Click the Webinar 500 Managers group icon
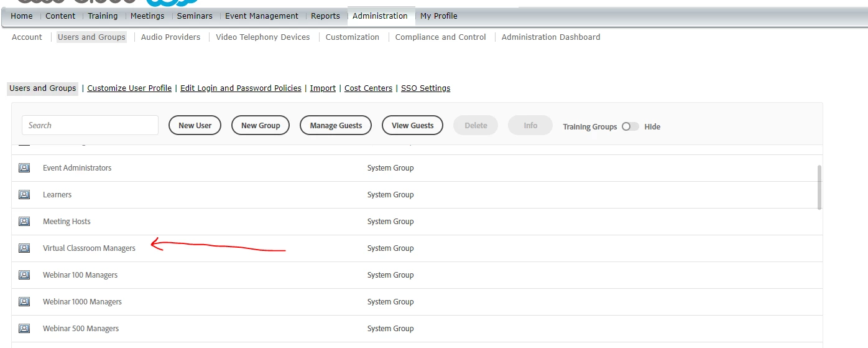 [x=24, y=329]
